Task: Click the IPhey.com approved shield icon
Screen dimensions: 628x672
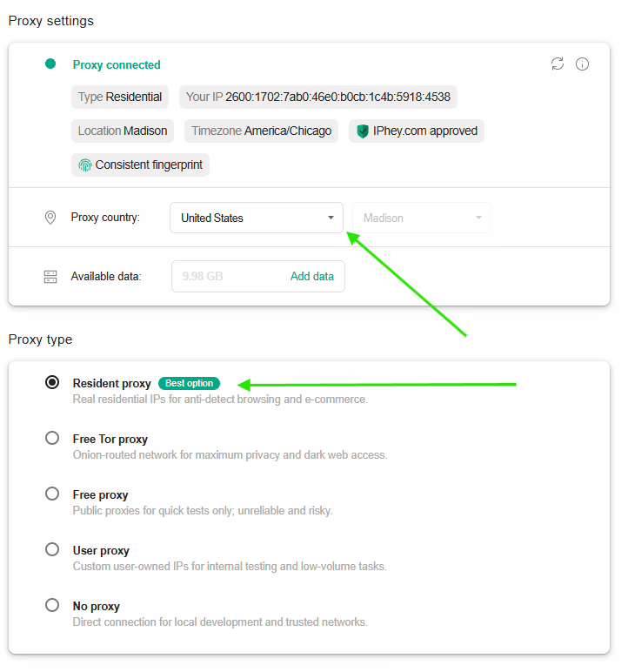Action: coord(363,131)
